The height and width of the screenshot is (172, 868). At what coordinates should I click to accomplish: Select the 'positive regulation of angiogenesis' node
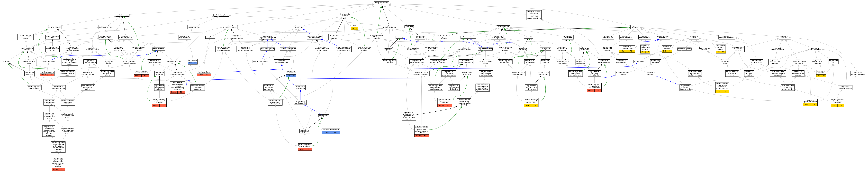tap(305, 147)
